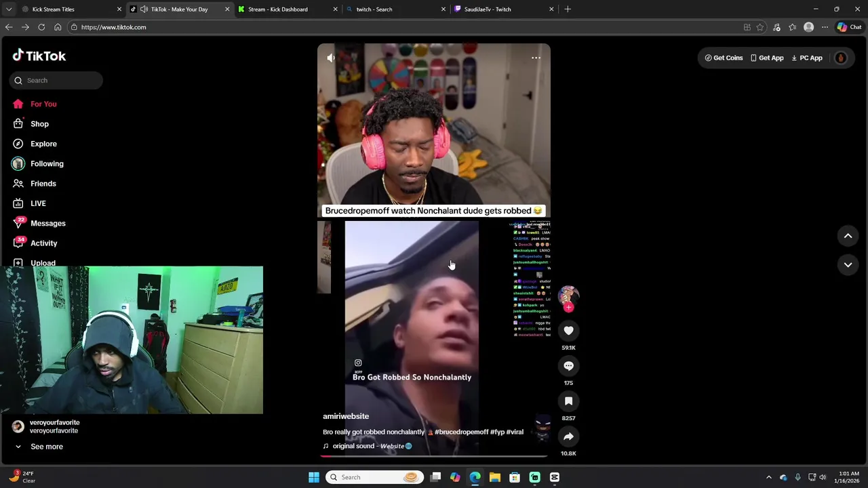Open the For You feed
Screen dimensions: 868x488
point(34,104)
